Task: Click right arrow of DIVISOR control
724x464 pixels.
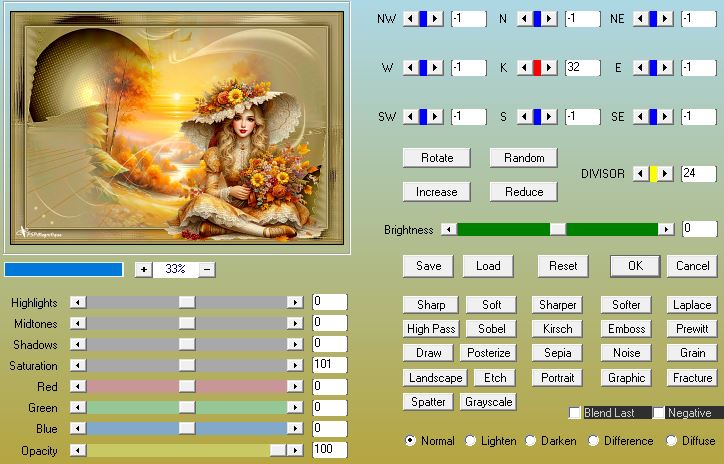Action: coord(666,174)
